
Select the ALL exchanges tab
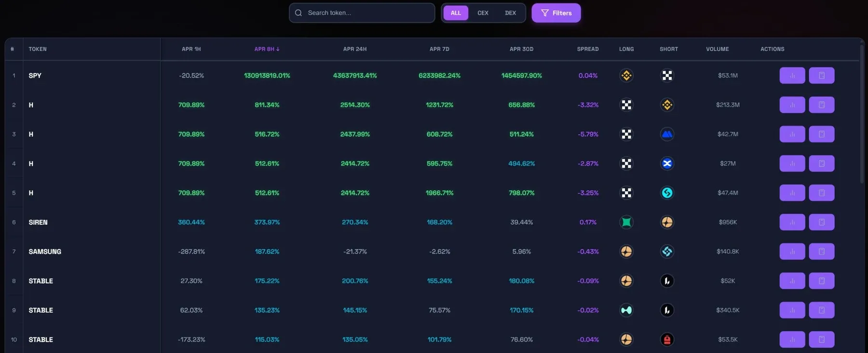[456, 13]
